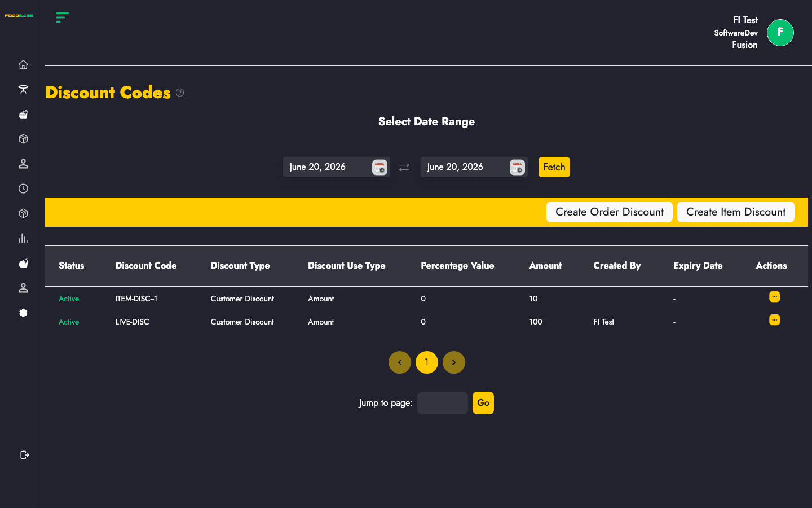The image size is (812, 508).
Task: Click the Go button
Action: tap(483, 403)
